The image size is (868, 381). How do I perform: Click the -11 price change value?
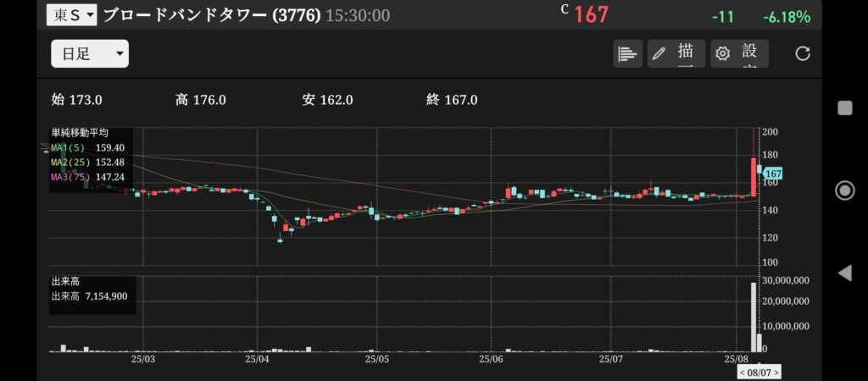[723, 17]
